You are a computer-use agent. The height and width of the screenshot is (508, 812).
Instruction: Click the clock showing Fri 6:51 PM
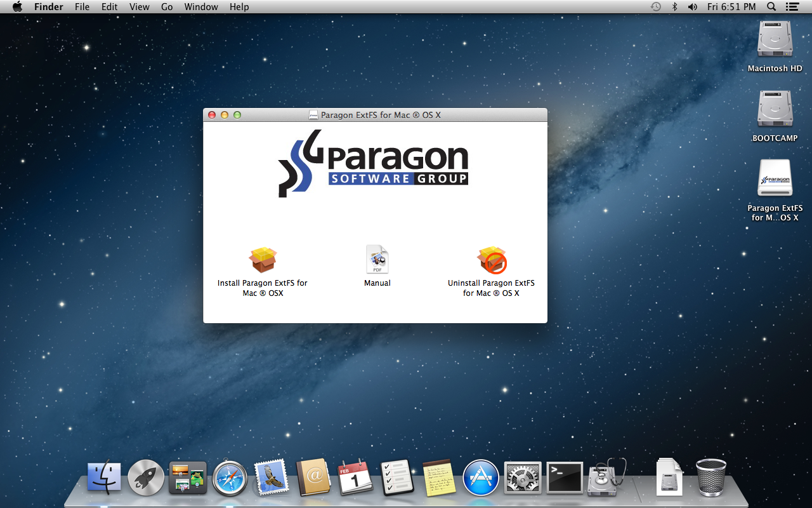click(x=731, y=7)
